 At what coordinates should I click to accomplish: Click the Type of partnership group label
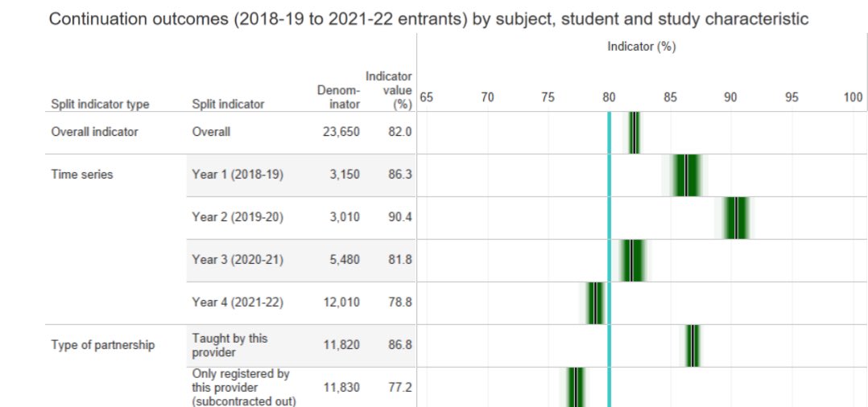(102, 345)
